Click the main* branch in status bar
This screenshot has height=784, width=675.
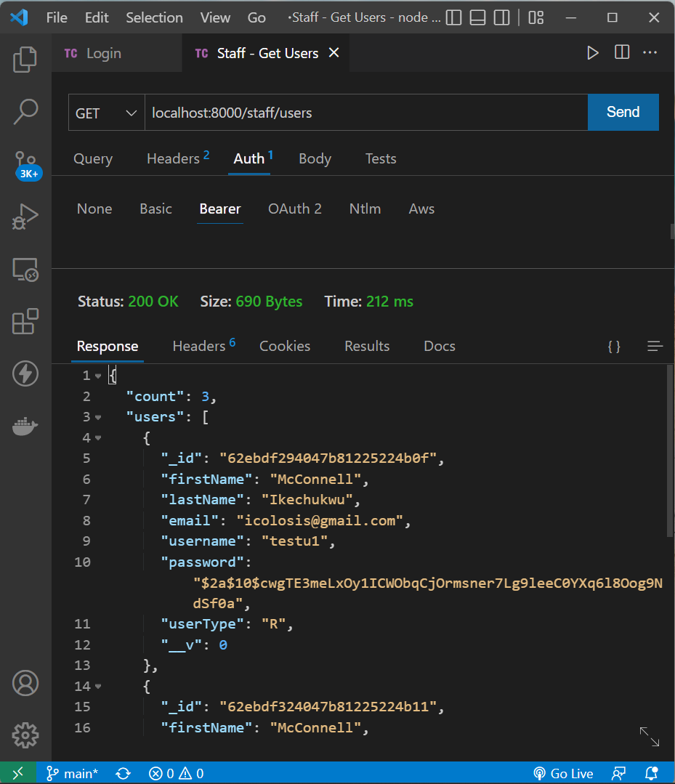[x=72, y=774]
